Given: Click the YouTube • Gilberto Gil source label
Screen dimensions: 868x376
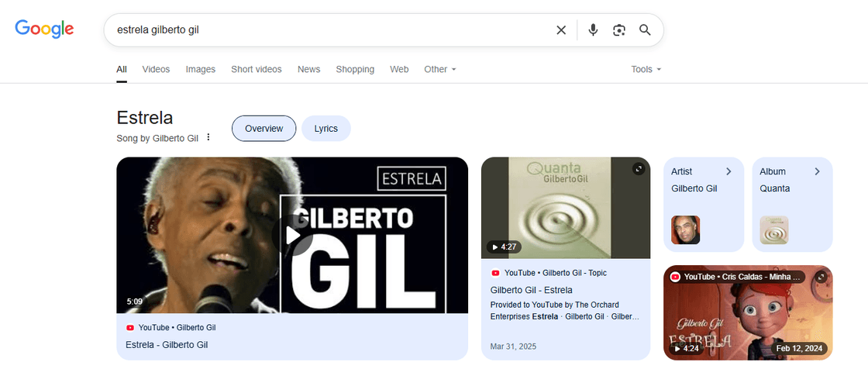Looking at the screenshot, I should pos(177,328).
